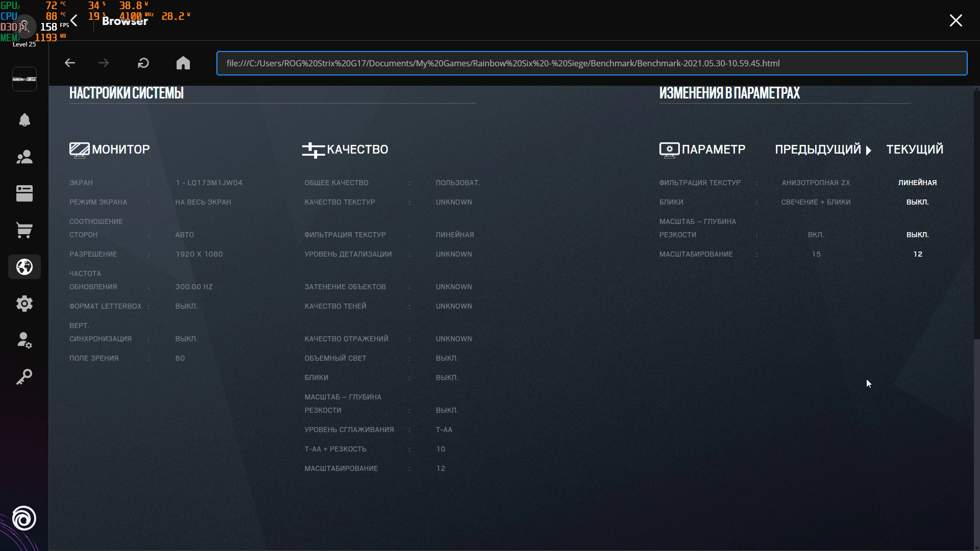Open the key activation icon

(x=24, y=377)
